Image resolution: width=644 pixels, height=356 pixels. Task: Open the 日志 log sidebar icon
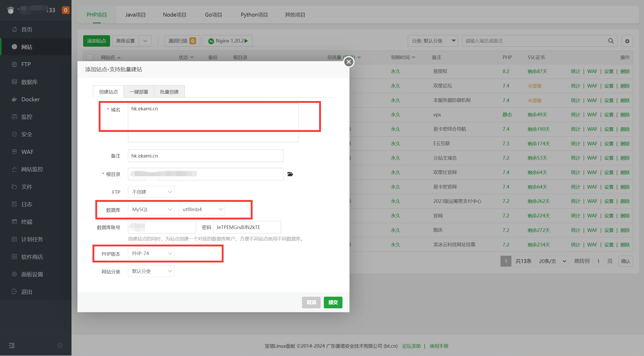pyautogui.click(x=15, y=204)
